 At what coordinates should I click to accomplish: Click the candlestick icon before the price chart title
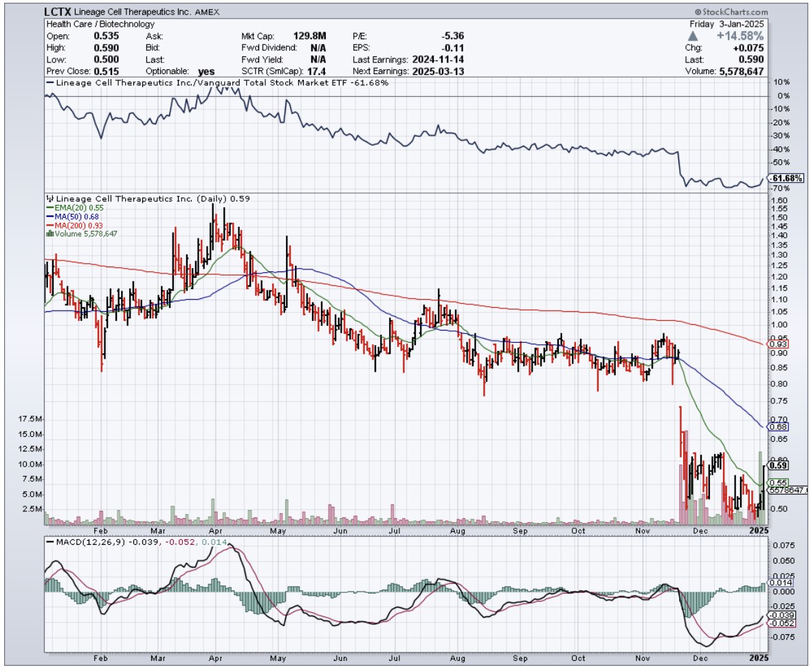tap(50, 199)
